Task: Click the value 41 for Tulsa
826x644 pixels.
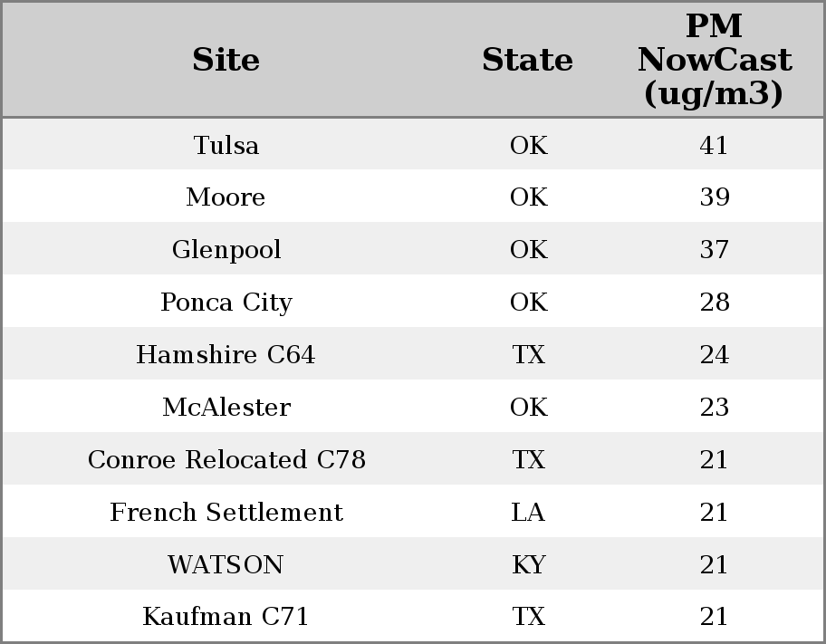Action: pos(715,145)
